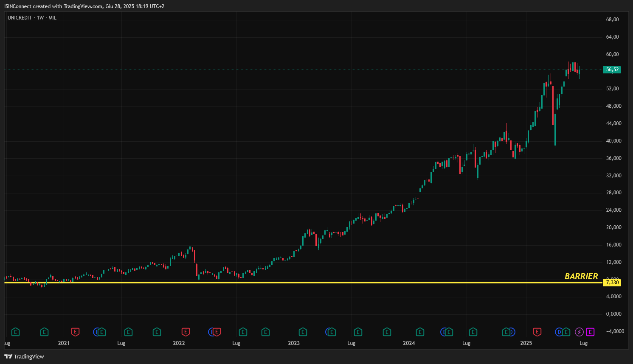The width and height of the screenshot is (633, 364).
Task: Click green earnings marker just after Lug 2024 label
Action: 473,332
